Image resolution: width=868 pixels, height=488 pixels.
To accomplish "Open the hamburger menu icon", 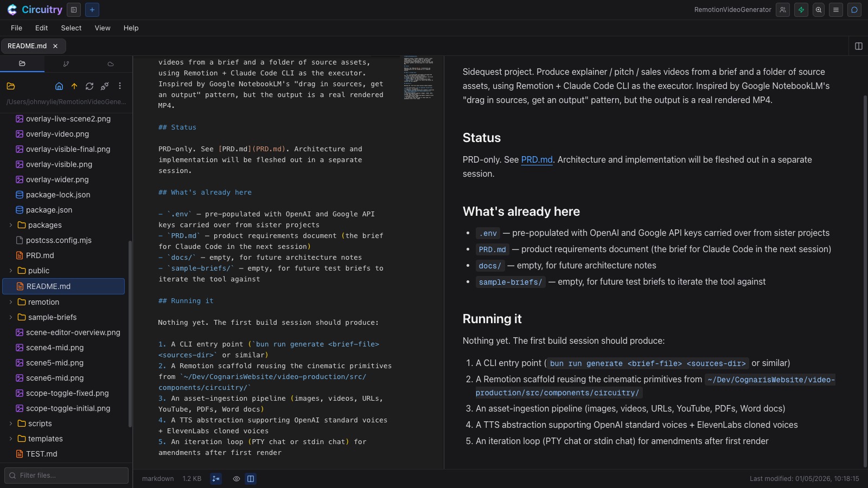I will [836, 10].
